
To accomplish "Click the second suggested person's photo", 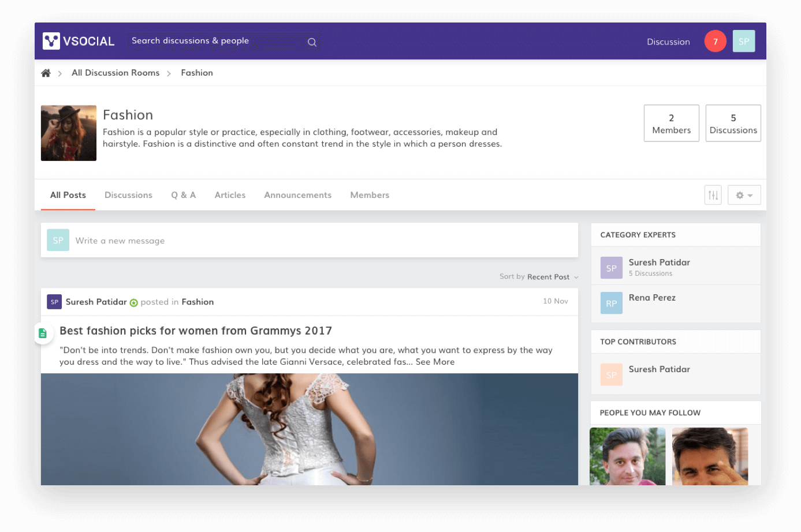I will (x=710, y=456).
